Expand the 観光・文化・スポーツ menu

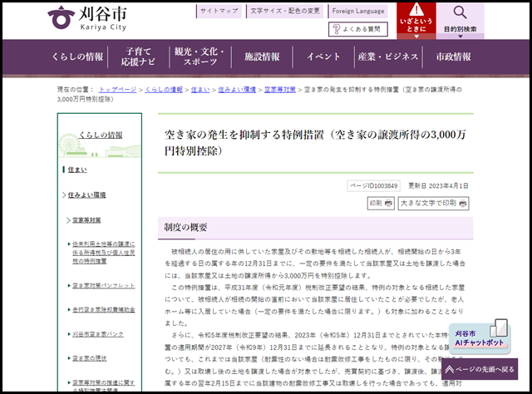(x=199, y=57)
